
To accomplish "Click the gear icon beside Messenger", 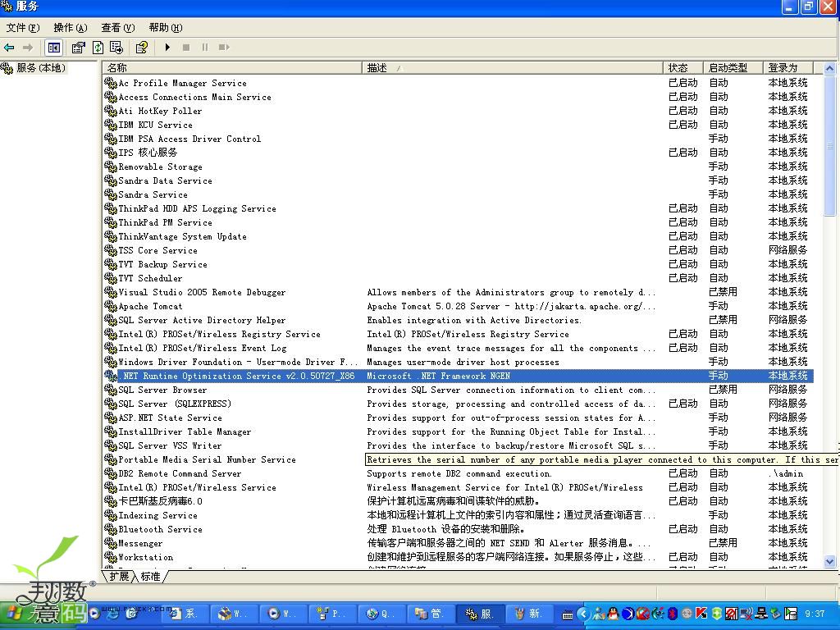I will point(111,543).
